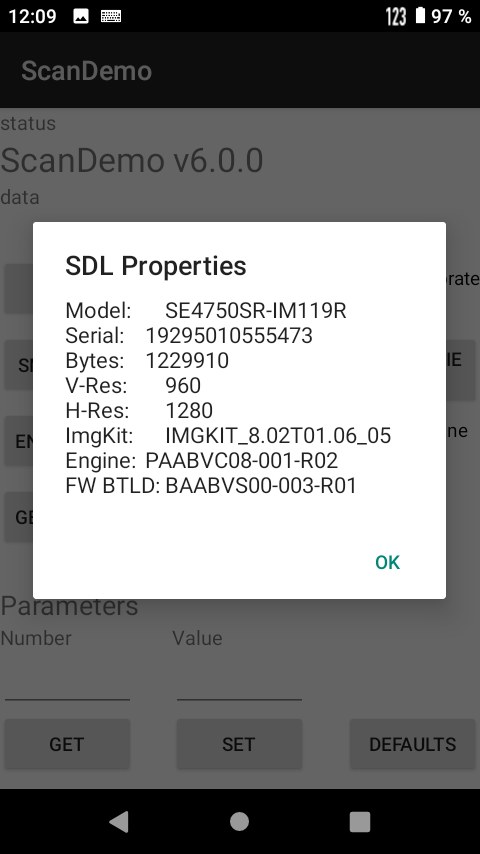Tap the FW BTLD firmware version line

coord(211,486)
